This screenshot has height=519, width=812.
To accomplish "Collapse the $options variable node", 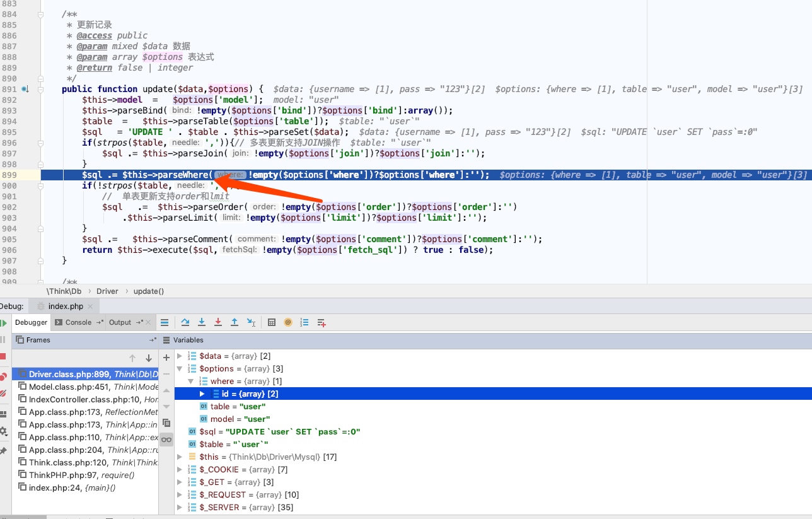I will coord(180,369).
